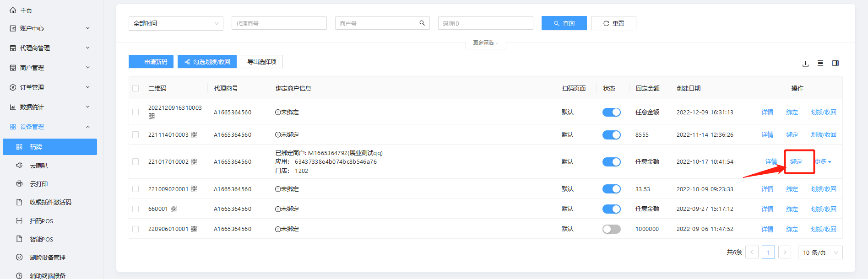868x279 pixels.
Task: Click 导出选择项 button
Action: pyautogui.click(x=262, y=62)
